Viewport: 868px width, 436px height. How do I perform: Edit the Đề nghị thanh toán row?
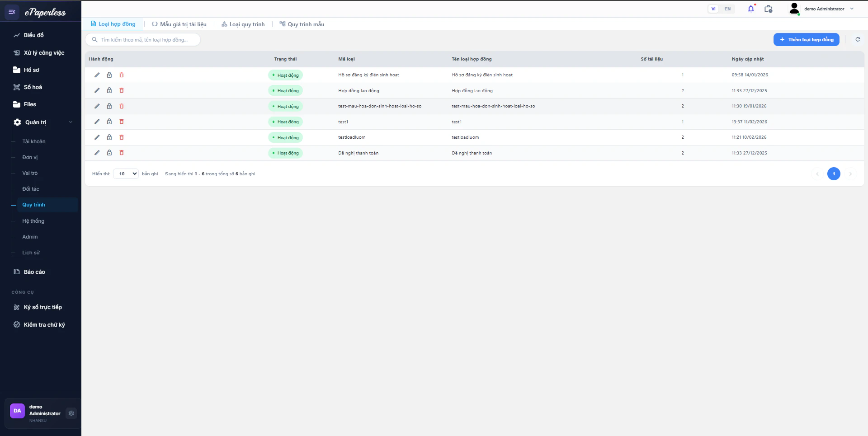(x=97, y=153)
